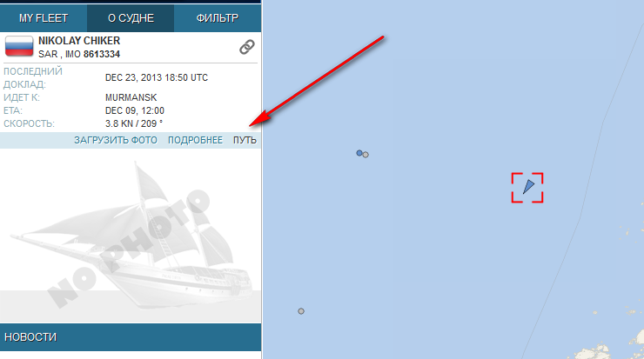
Task: Show vessel track with ПУТЬ link
Action: point(245,140)
